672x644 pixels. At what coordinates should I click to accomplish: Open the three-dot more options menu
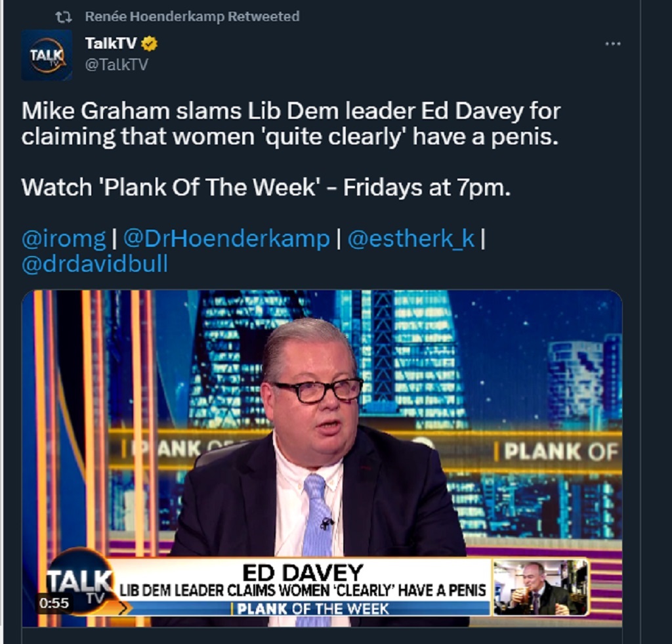[x=612, y=44]
